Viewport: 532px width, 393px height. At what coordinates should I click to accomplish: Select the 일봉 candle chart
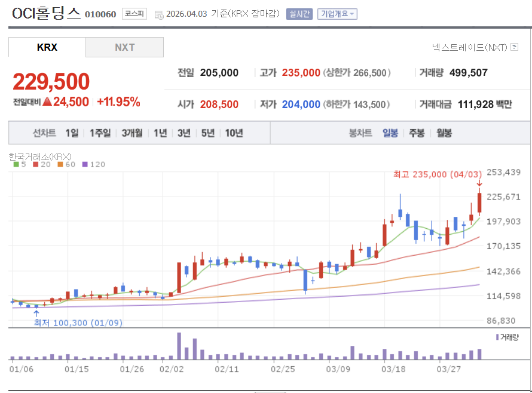(390, 133)
